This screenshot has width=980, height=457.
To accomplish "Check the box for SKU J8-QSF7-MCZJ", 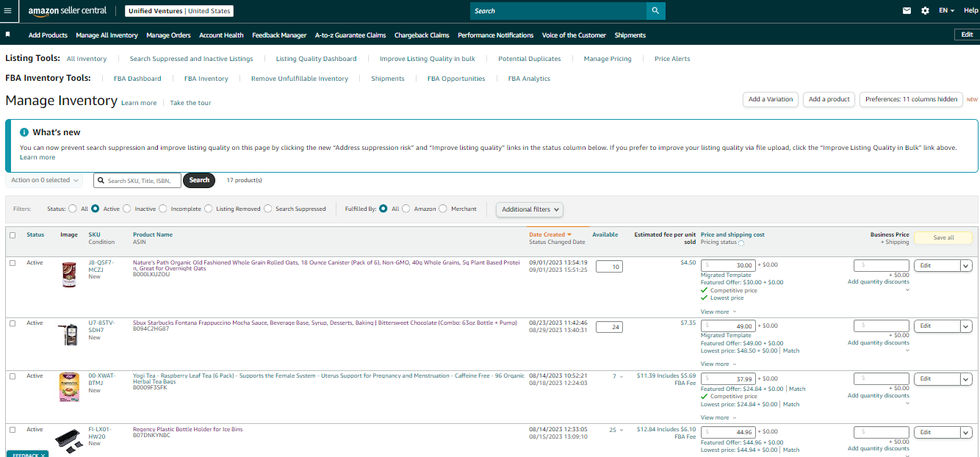I will click(x=12, y=262).
